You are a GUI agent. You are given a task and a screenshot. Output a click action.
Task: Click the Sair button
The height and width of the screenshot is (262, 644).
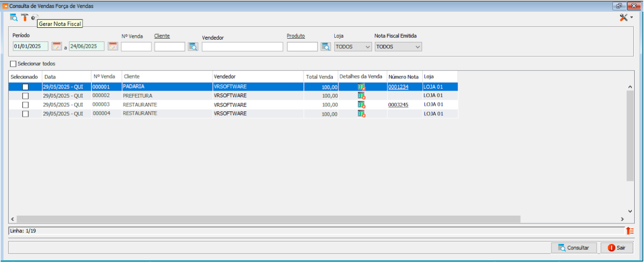(x=617, y=248)
